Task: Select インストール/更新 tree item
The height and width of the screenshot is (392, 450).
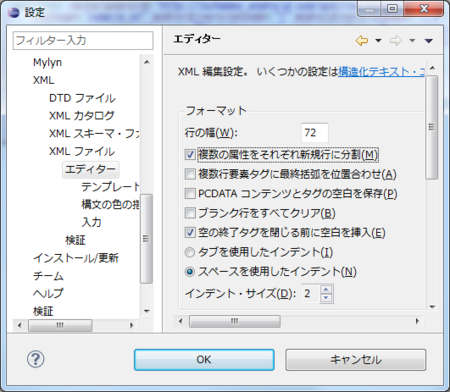Action: click(76, 258)
